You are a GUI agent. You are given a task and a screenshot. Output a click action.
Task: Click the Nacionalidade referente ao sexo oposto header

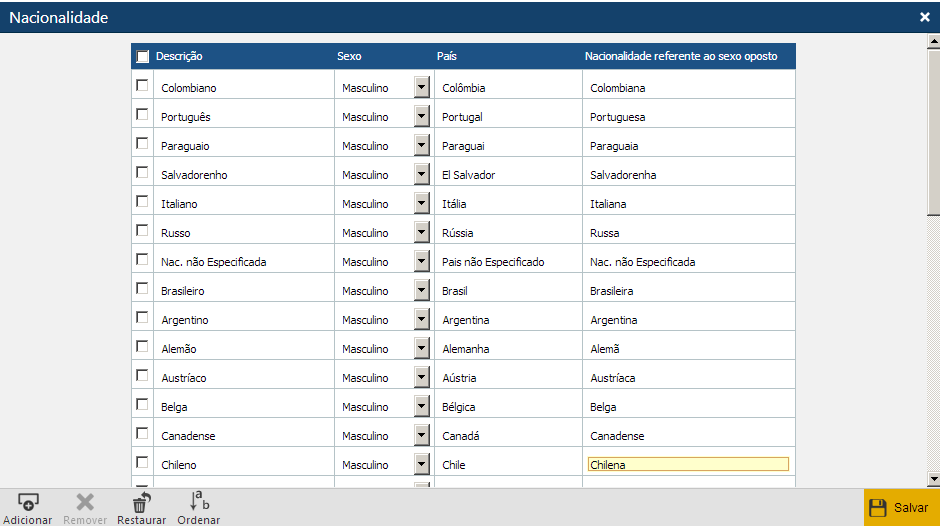pyautogui.click(x=681, y=56)
